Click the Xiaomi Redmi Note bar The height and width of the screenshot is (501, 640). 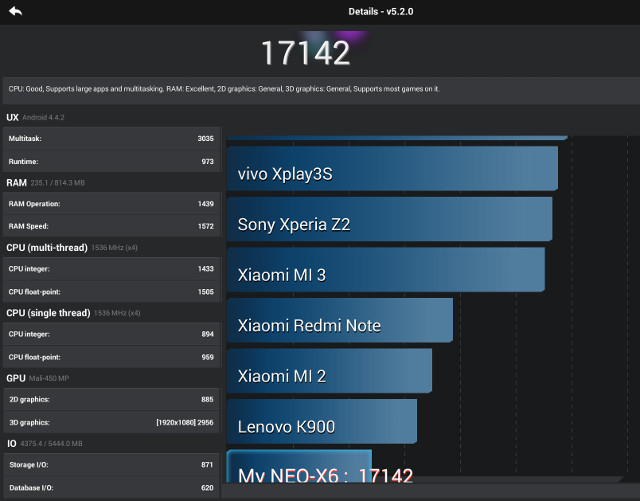pyautogui.click(x=340, y=321)
